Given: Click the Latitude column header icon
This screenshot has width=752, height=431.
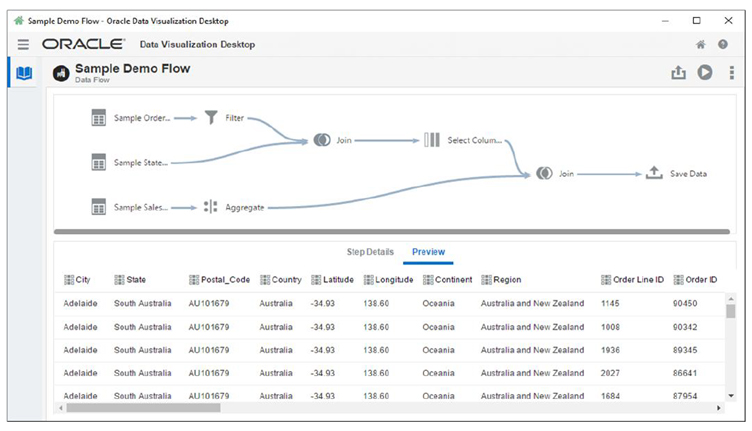Looking at the screenshot, I should tap(316, 280).
